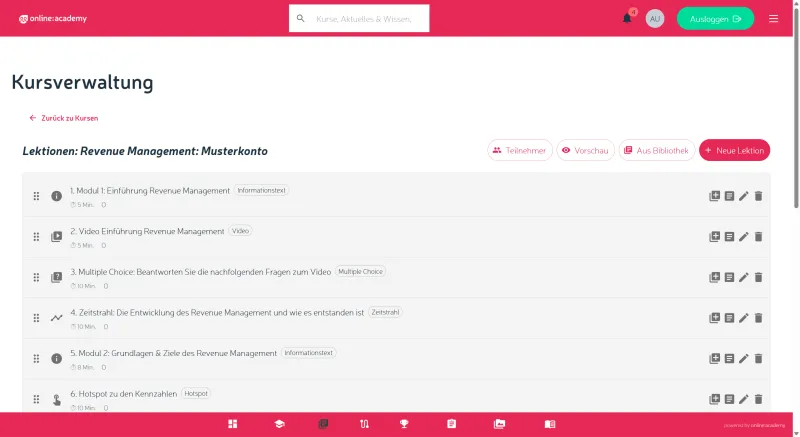800x437 pixels.
Task: Delete lesson 3 Multiple Choice
Action: pos(759,277)
